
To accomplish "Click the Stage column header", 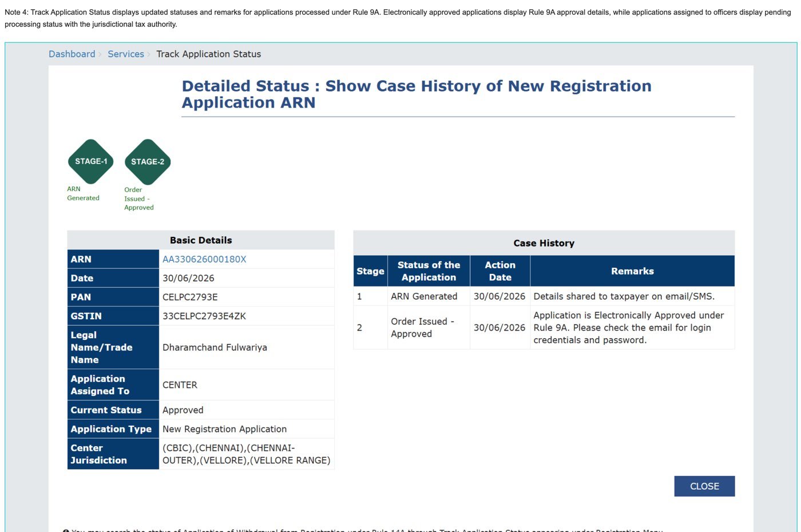I will [x=370, y=271].
